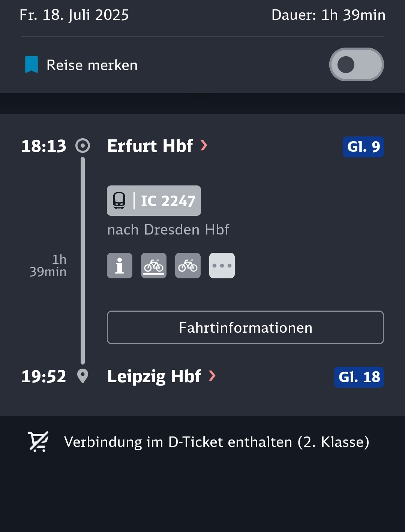Open the Leipzig Hbf station link
405x532 pixels.
[x=154, y=377]
